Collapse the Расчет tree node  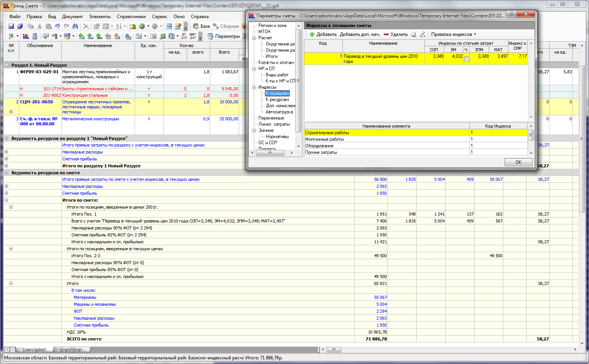(254, 38)
